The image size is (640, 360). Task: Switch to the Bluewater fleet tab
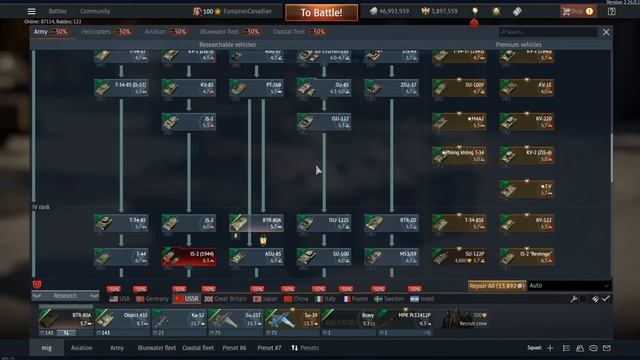tap(230, 32)
